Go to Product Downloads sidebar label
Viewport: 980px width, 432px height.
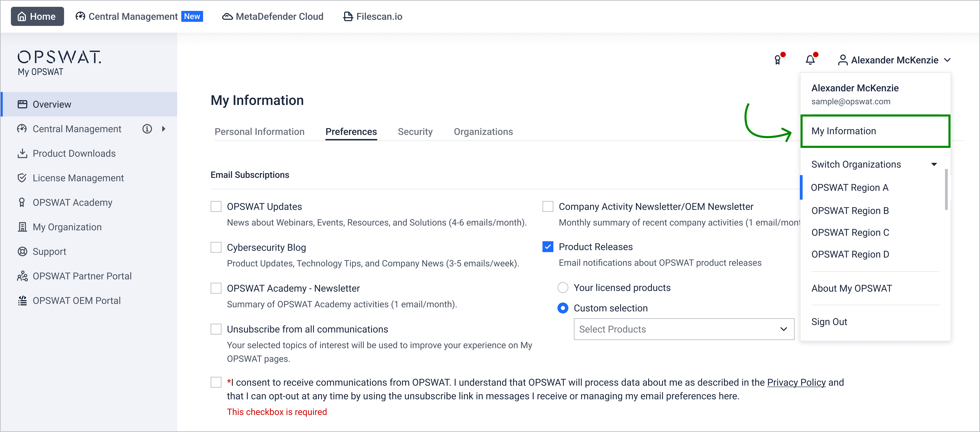pos(74,153)
